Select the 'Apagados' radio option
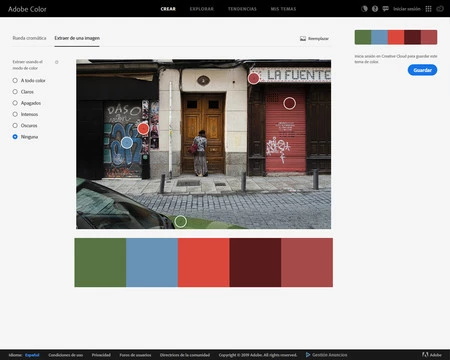The image size is (450, 360). click(15, 103)
